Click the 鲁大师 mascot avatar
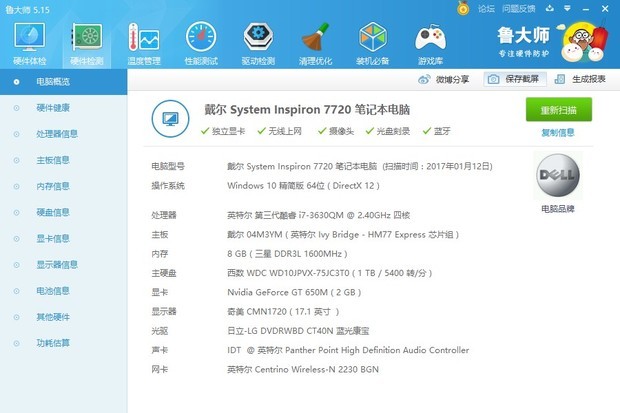 pos(584,42)
